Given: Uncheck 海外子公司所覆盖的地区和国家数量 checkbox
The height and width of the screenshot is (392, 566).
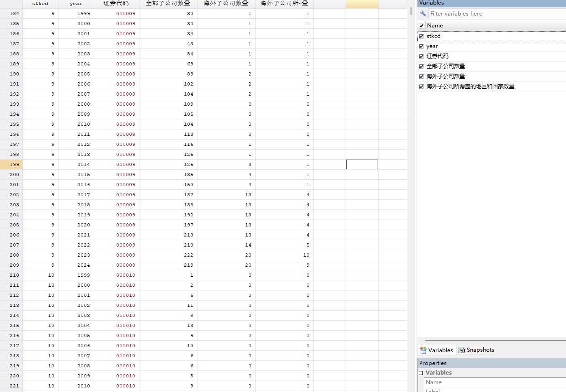Looking at the screenshot, I should pyautogui.click(x=421, y=86).
